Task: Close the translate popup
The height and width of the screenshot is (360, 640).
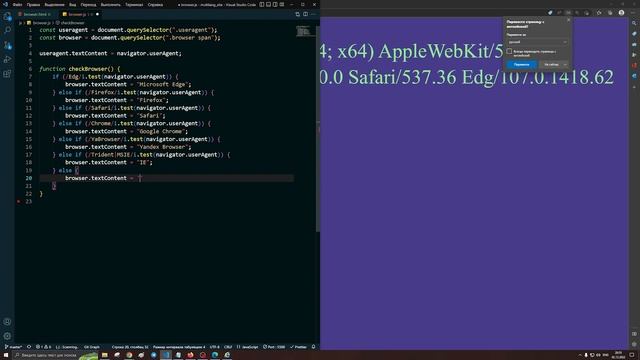Action: pyautogui.click(x=569, y=20)
